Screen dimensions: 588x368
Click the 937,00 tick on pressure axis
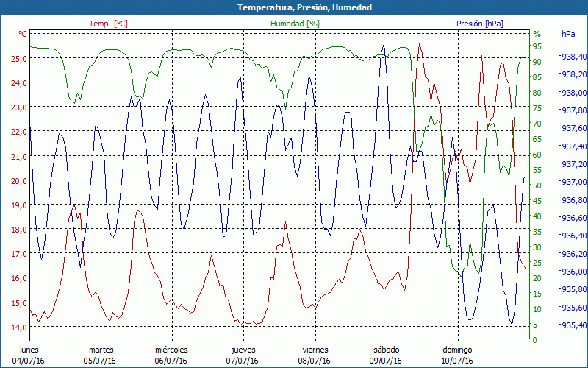[x=573, y=182]
